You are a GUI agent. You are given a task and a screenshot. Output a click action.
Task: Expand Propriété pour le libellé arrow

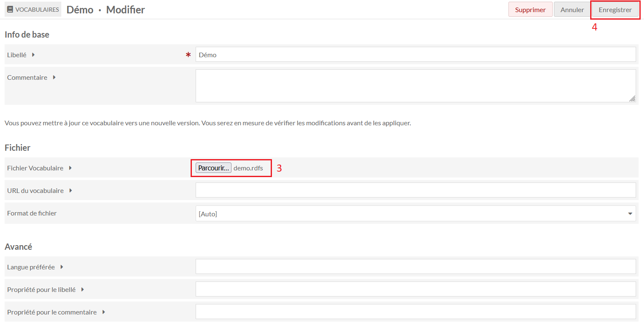83,289
